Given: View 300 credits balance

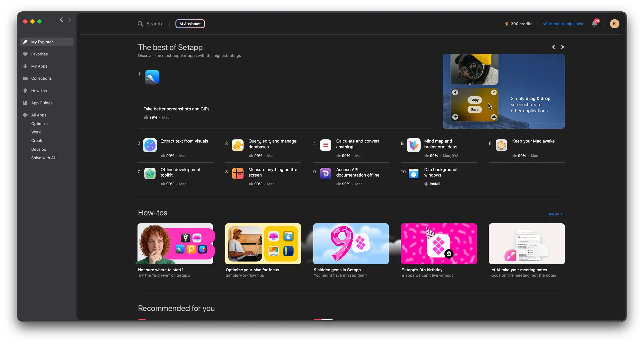Looking at the screenshot, I should point(519,24).
